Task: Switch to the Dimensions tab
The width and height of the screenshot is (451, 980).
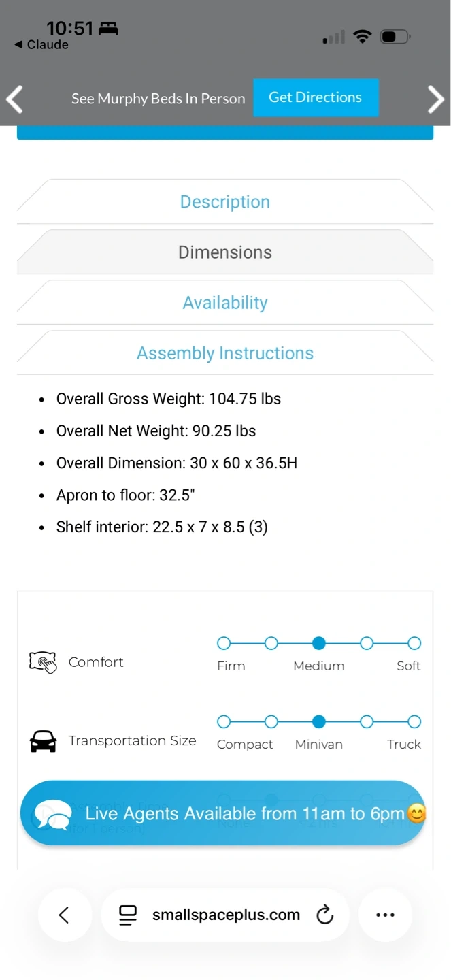Action: [225, 252]
